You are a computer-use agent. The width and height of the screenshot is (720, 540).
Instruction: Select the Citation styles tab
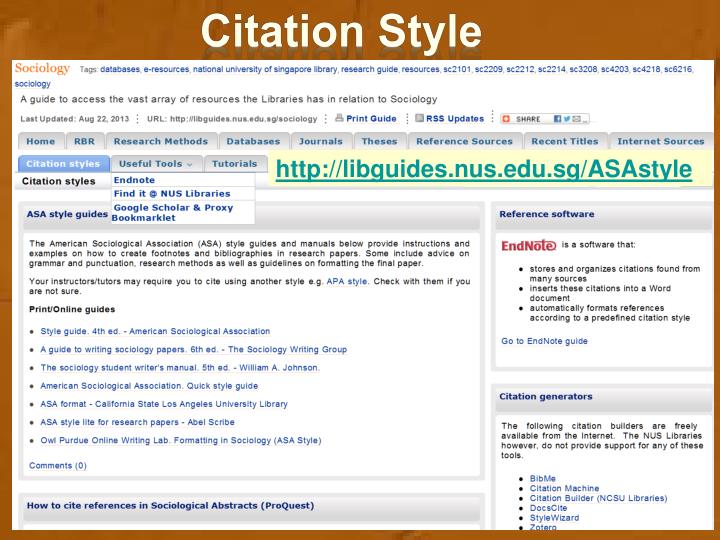[x=63, y=164]
